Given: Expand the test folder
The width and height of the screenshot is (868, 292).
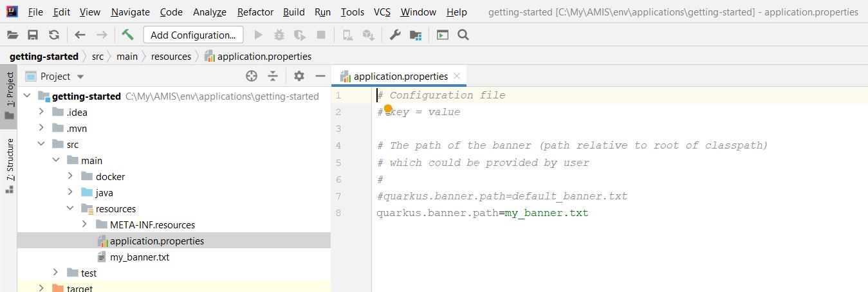Looking at the screenshot, I should coord(55,273).
